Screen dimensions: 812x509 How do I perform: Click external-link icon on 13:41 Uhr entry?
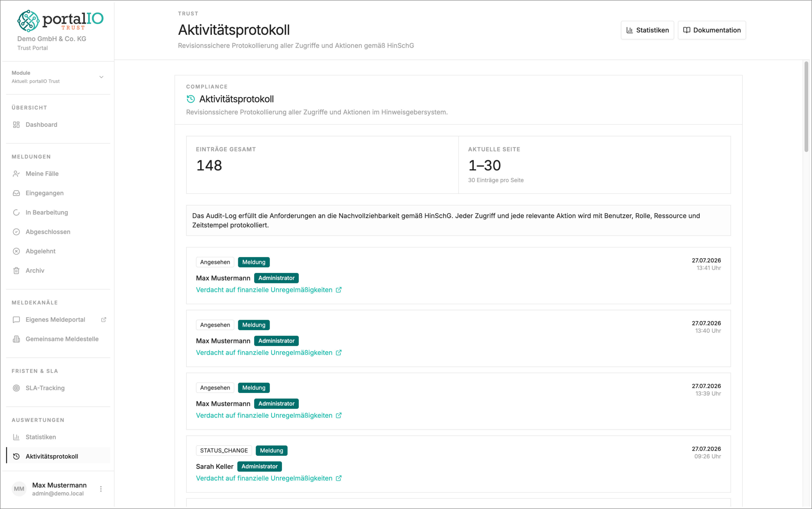pos(339,290)
